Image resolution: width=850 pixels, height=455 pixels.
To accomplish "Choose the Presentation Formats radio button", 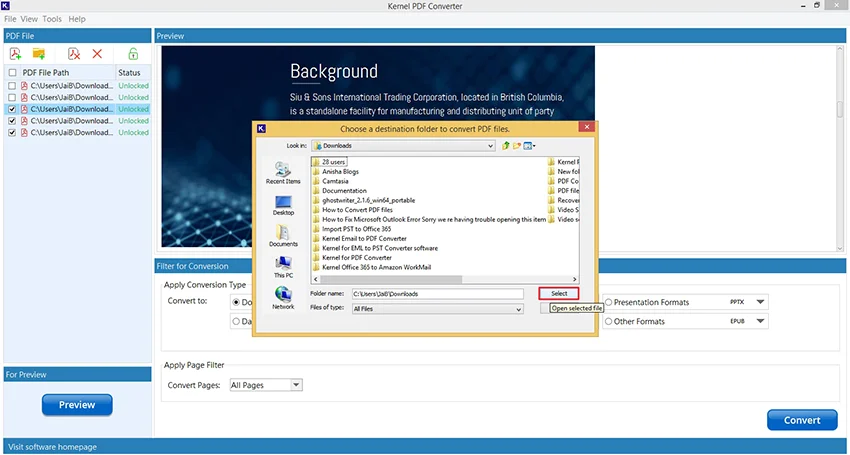I will (x=609, y=302).
